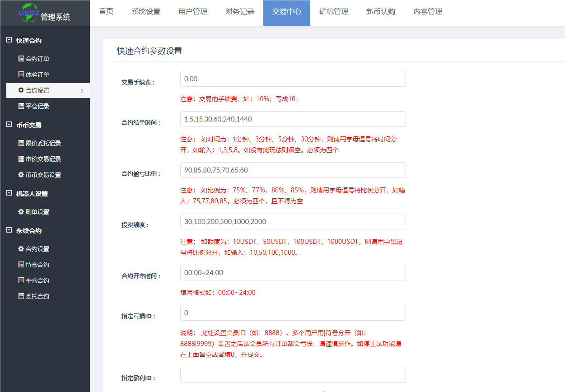Image resolution: width=565 pixels, height=392 pixels.
Task: Switch to the 财务记录 tab
Action: click(240, 12)
